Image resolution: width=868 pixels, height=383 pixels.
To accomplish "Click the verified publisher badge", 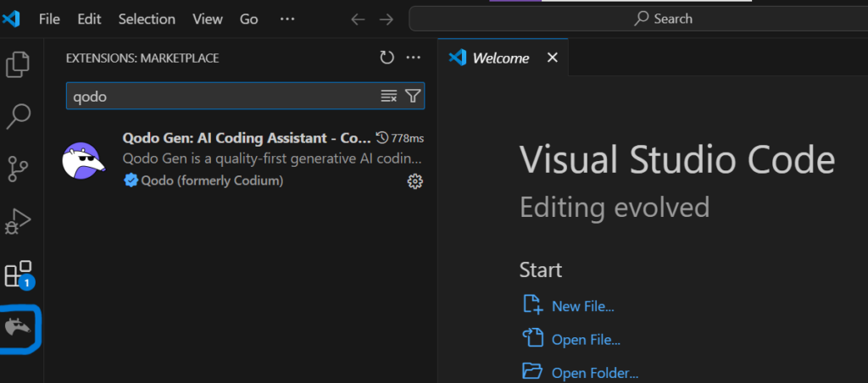I will 131,180.
